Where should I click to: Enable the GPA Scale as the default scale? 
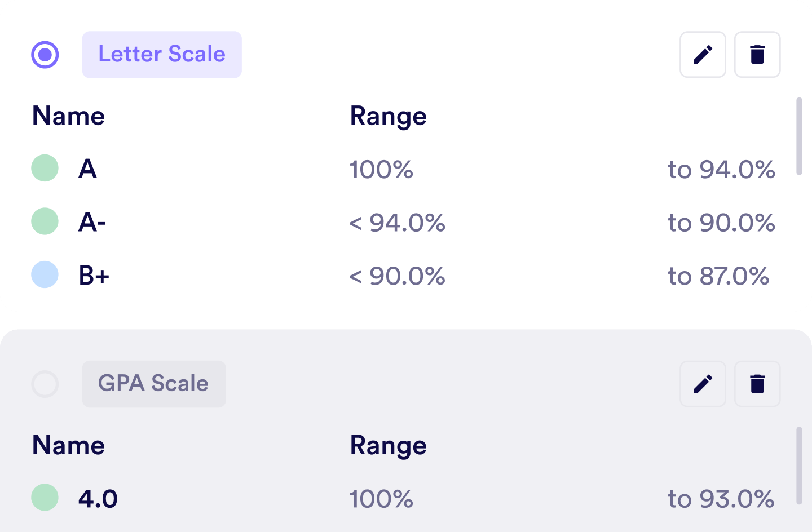(x=45, y=384)
